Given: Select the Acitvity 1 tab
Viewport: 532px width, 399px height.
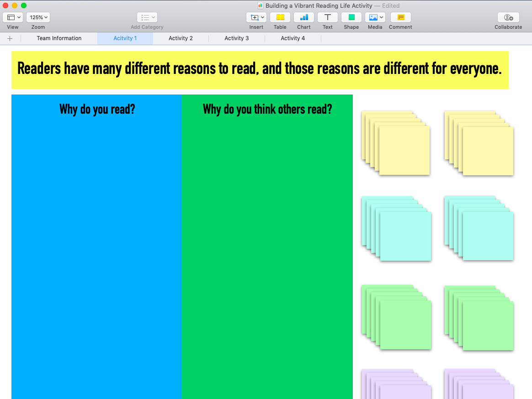Looking at the screenshot, I should pos(125,38).
